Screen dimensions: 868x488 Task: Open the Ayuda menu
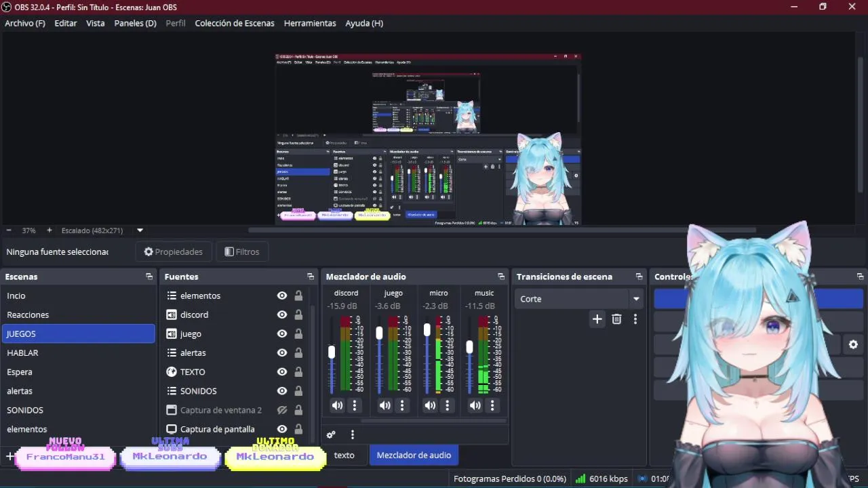click(364, 23)
